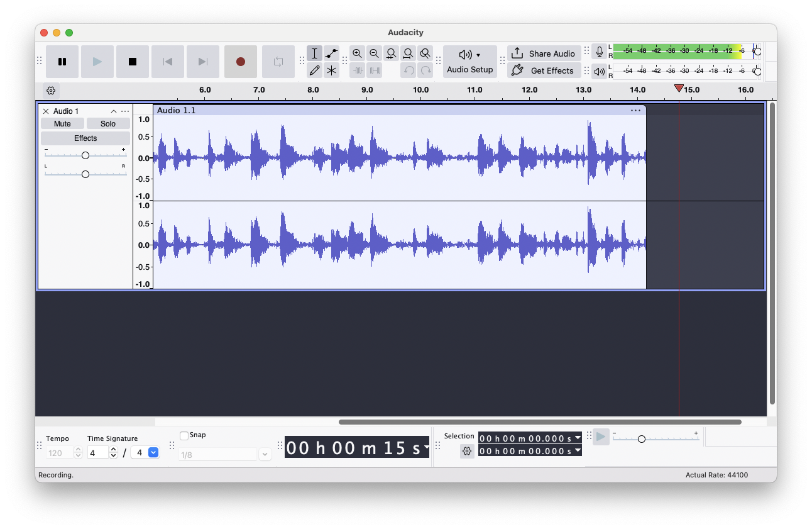This screenshot has width=812, height=529.
Task: Solo the Audio 1 track
Action: (x=108, y=123)
